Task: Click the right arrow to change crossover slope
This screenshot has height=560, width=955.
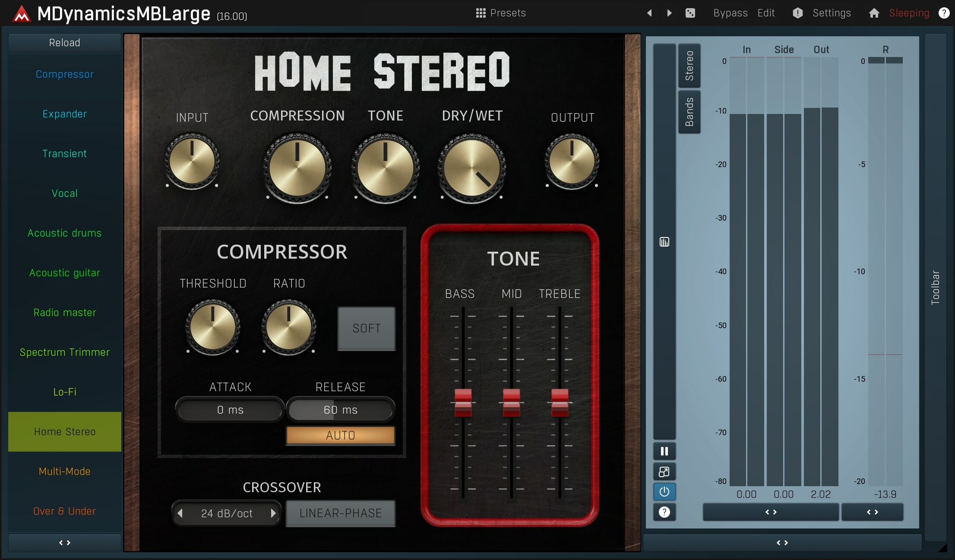Action: point(274,513)
